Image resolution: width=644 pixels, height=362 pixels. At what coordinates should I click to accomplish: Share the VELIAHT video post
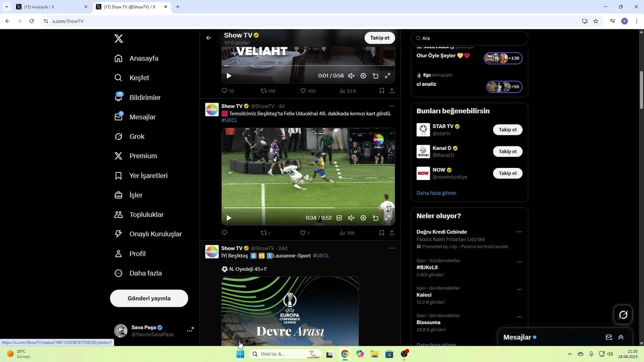click(391, 91)
